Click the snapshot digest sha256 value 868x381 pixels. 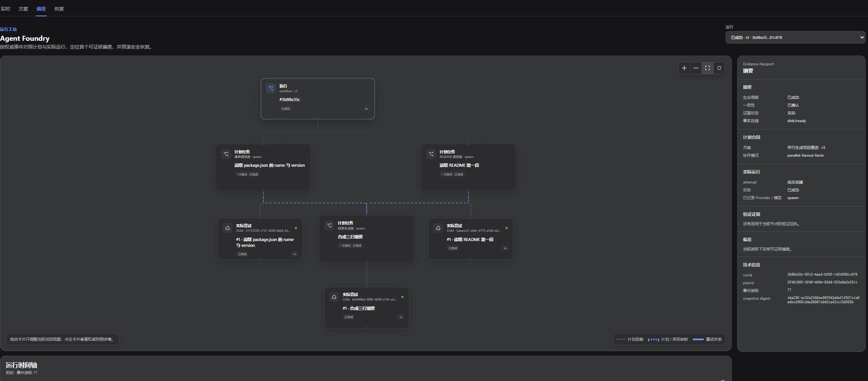[x=823, y=300]
